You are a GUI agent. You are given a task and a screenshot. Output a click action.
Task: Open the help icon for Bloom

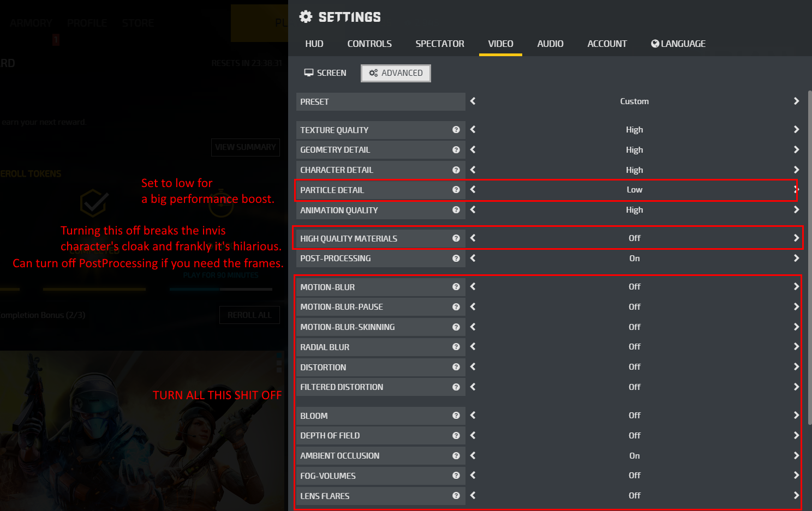point(456,416)
